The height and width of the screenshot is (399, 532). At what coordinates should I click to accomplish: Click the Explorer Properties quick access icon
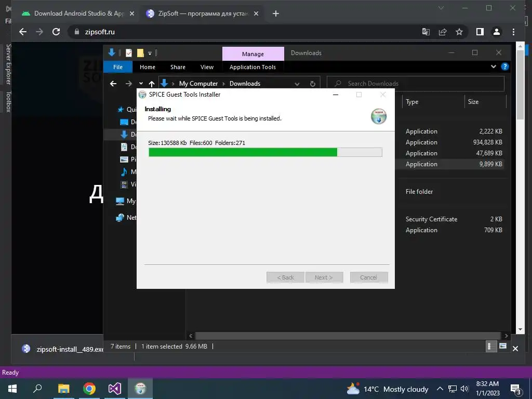[x=129, y=53]
